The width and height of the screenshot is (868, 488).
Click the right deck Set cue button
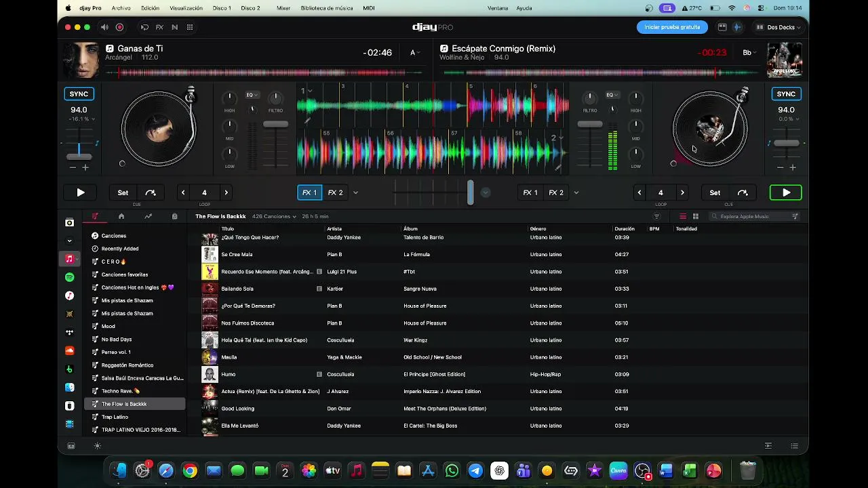pos(715,192)
